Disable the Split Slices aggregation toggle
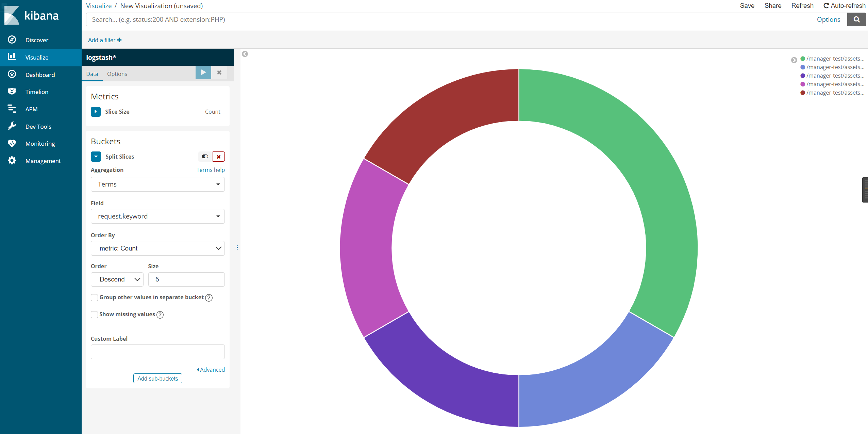The image size is (868, 434). (205, 157)
